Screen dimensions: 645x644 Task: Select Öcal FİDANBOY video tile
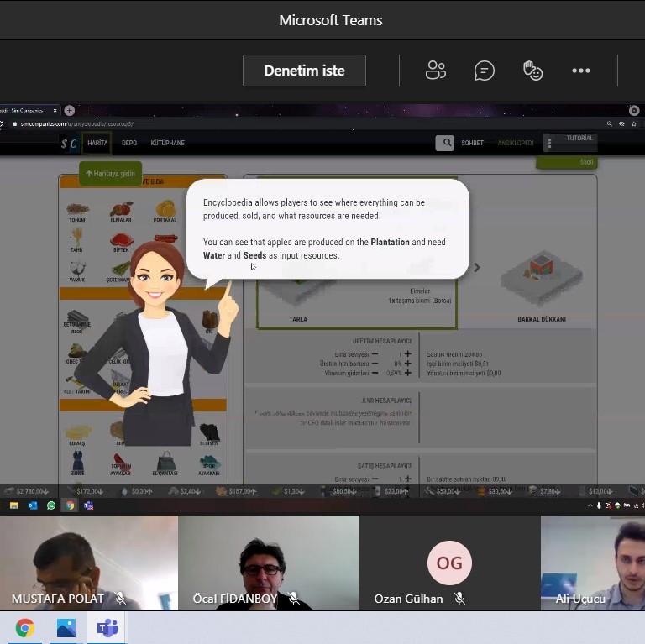click(x=269, y=563)
